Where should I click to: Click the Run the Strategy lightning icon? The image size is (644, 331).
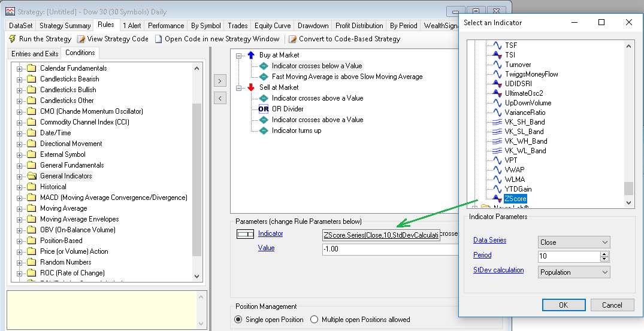[x=13, y=39]
